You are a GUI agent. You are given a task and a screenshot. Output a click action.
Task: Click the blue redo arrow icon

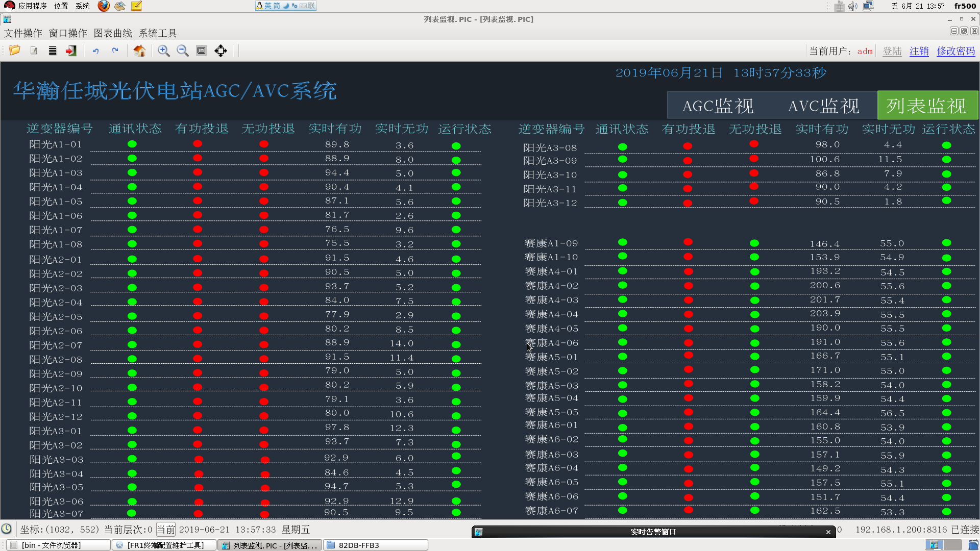[115, 51]
